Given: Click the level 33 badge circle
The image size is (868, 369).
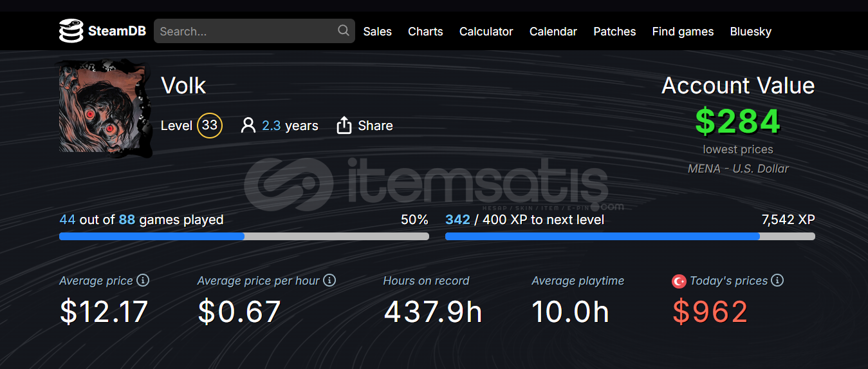Looking at the screenshot, I should (210, 126).
